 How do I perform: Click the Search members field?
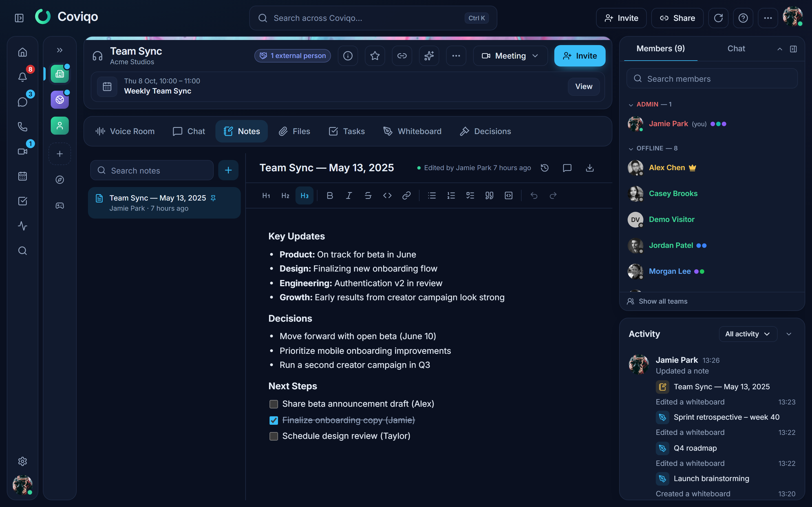712,79
